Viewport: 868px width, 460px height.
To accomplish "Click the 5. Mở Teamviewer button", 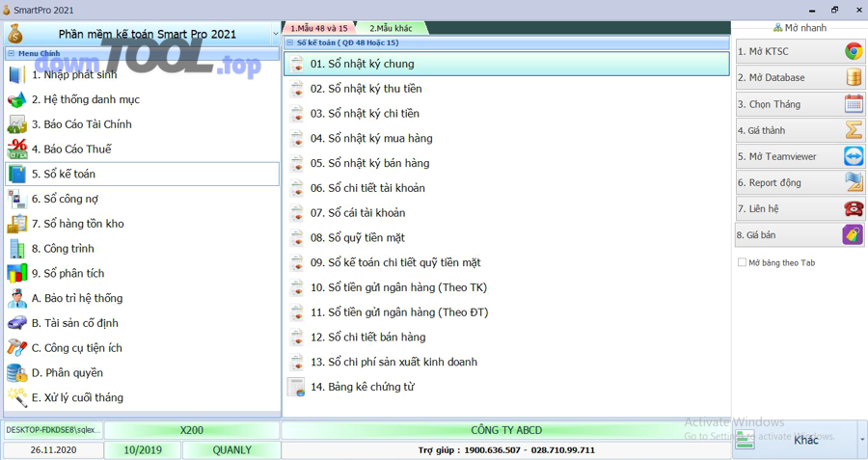I will pos(800,156).
